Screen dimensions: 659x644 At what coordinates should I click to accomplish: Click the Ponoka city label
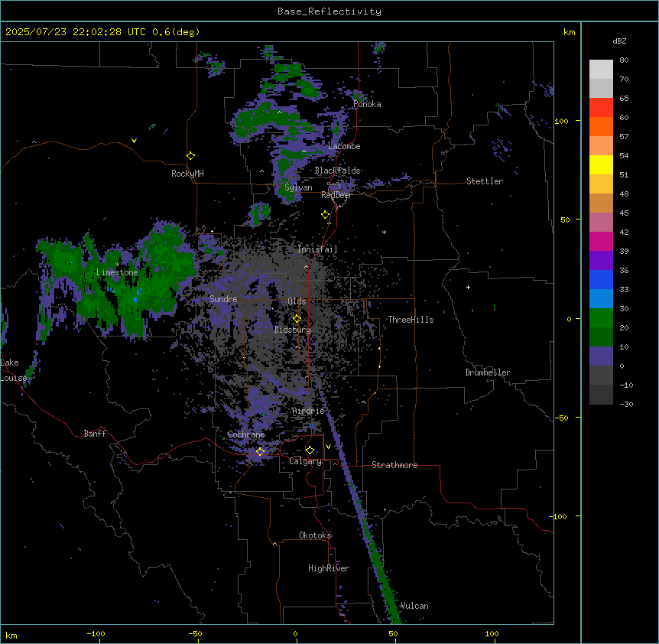pyautogui.click(x=367, y=104)
